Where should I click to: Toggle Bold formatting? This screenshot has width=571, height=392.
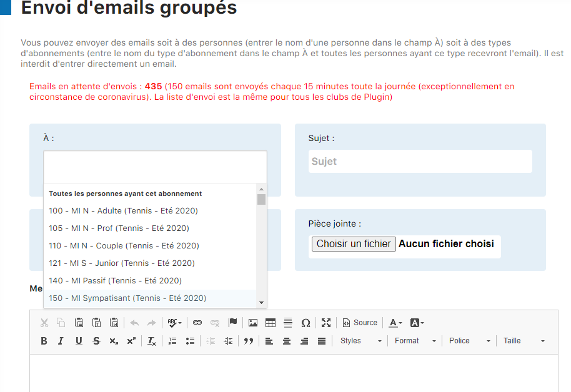pyautogui.click(x=44, y=341)
